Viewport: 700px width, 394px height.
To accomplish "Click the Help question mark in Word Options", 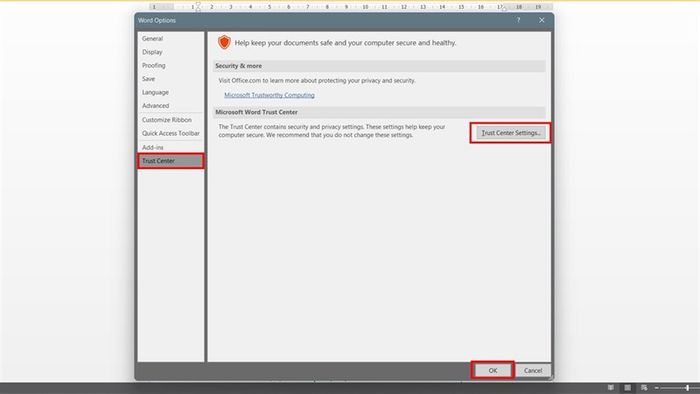I will click(518, 20).
